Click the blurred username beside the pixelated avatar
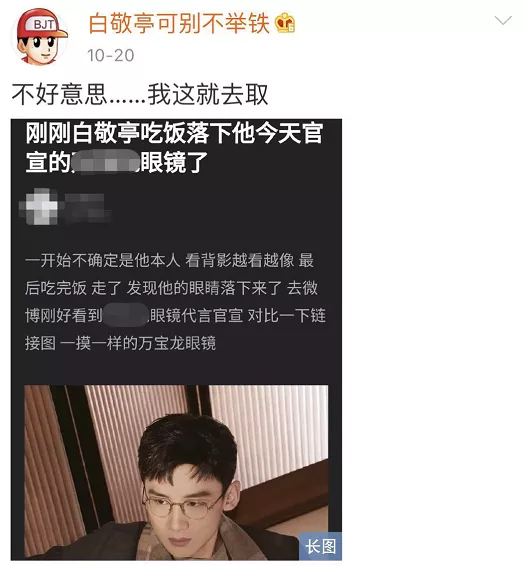 [86, 206]
